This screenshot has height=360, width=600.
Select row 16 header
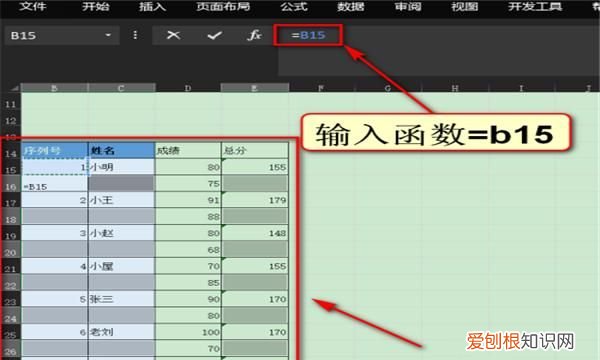pyautogui.click(x=11, y=186)
